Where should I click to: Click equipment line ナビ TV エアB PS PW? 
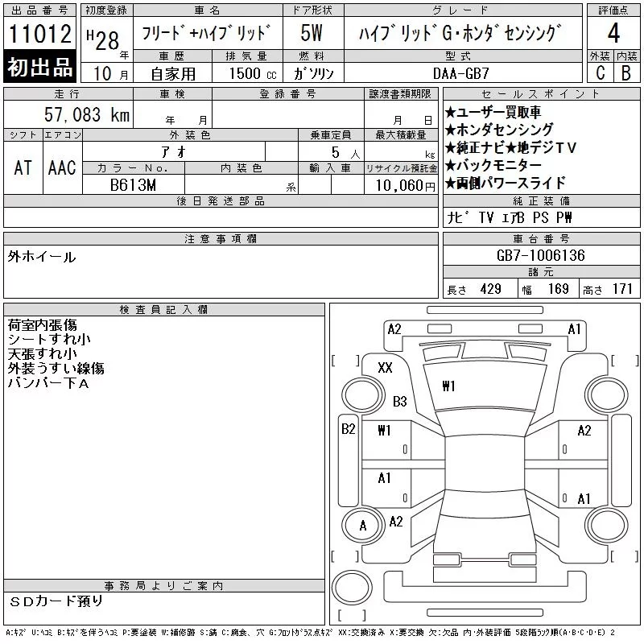pyautogui.click(x=510, y=217)
